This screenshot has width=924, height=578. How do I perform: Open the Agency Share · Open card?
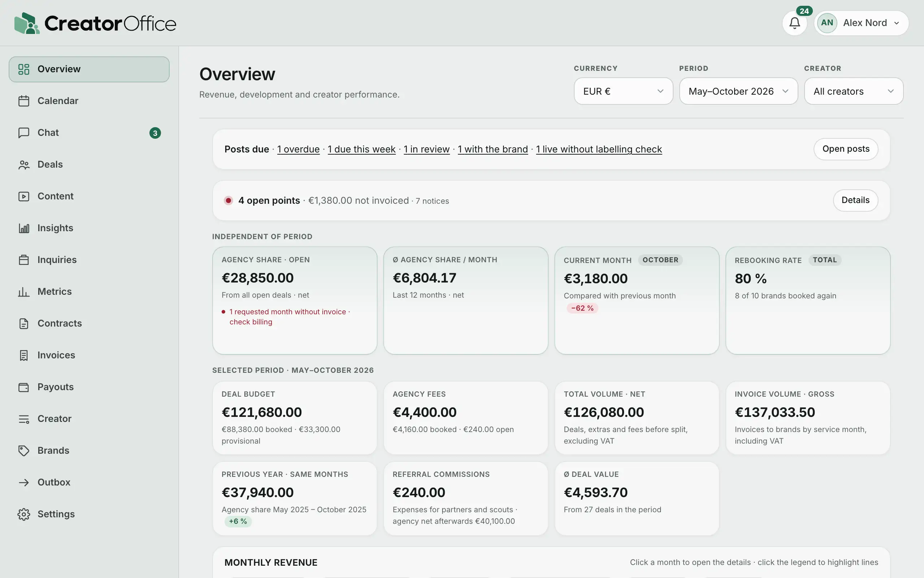[x=295, y=301]
